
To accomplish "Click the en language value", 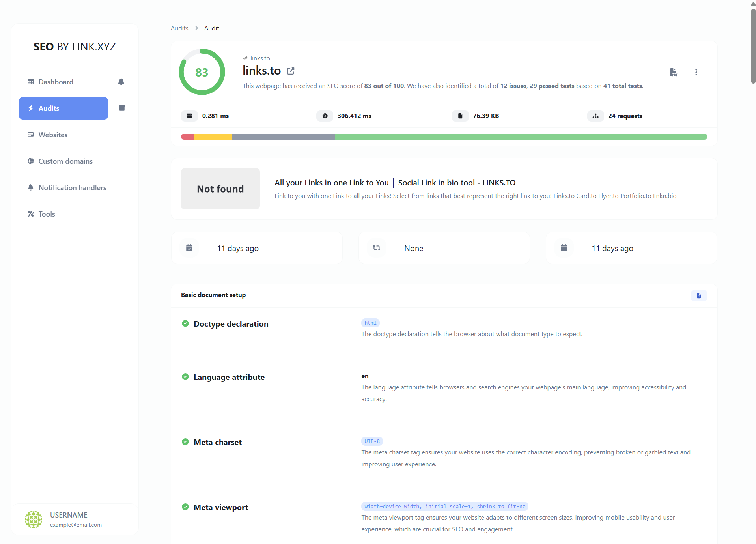I will pos(365,376).
